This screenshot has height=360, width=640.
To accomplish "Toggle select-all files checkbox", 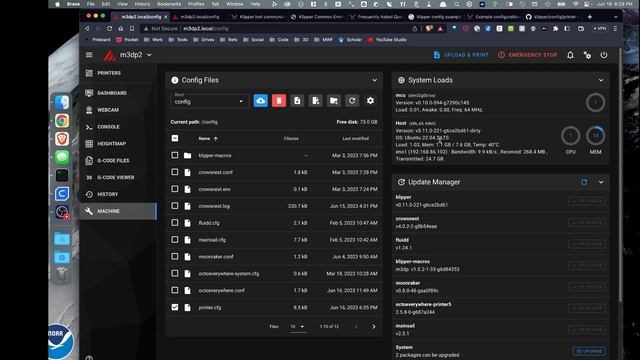I will point(175,138).
